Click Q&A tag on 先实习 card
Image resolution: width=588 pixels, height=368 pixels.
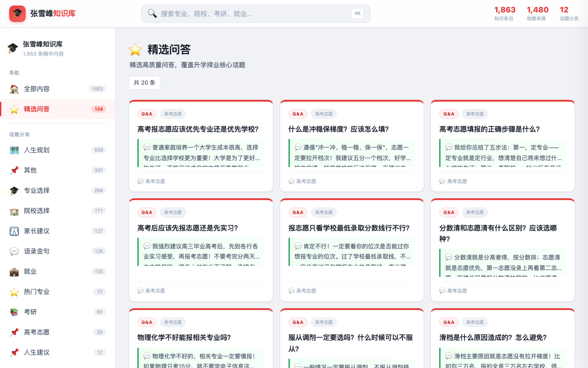click(147, 213)
